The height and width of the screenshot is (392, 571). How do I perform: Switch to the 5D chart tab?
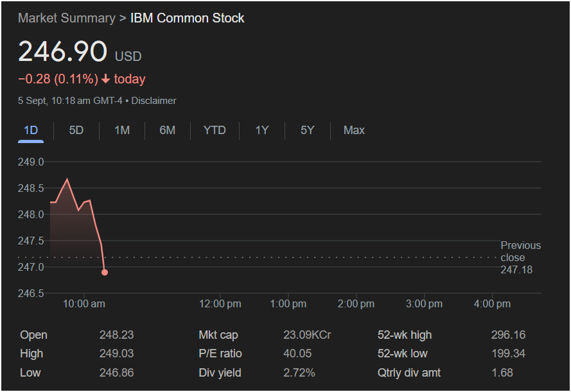76,130
